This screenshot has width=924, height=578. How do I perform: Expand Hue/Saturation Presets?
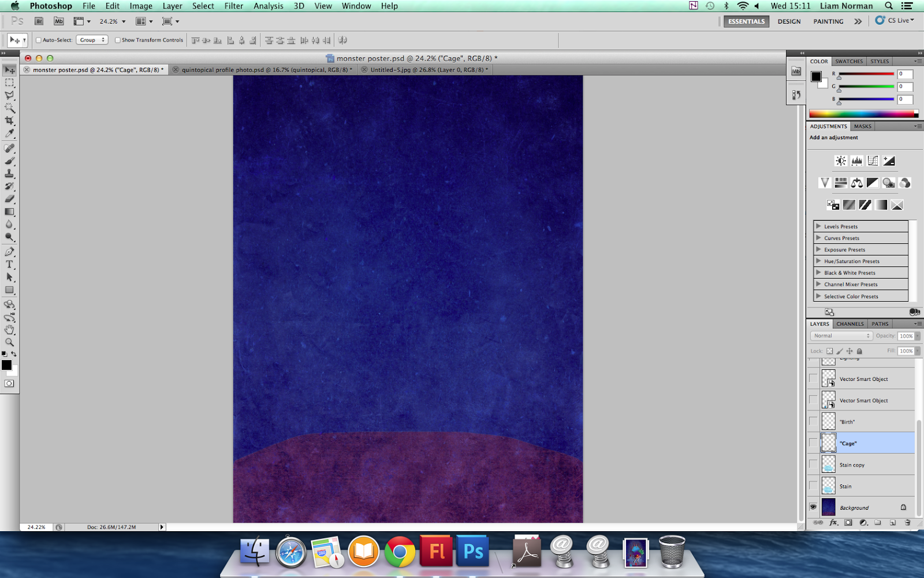coord(818,261)
